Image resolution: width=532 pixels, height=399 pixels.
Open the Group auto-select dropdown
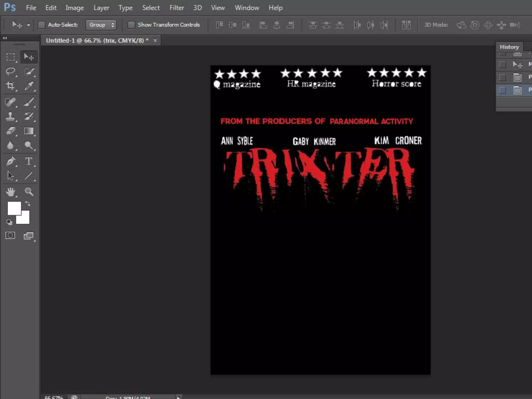101,25
